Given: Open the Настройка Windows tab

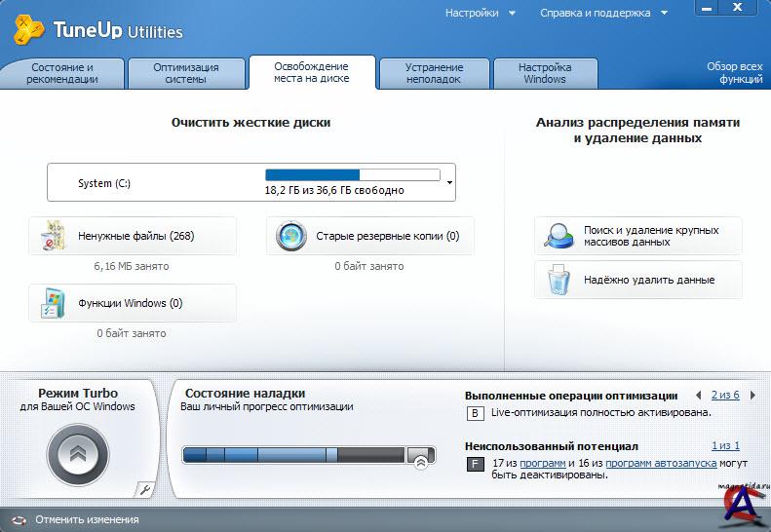Looking at the screenshot, I should pos(545,73).
